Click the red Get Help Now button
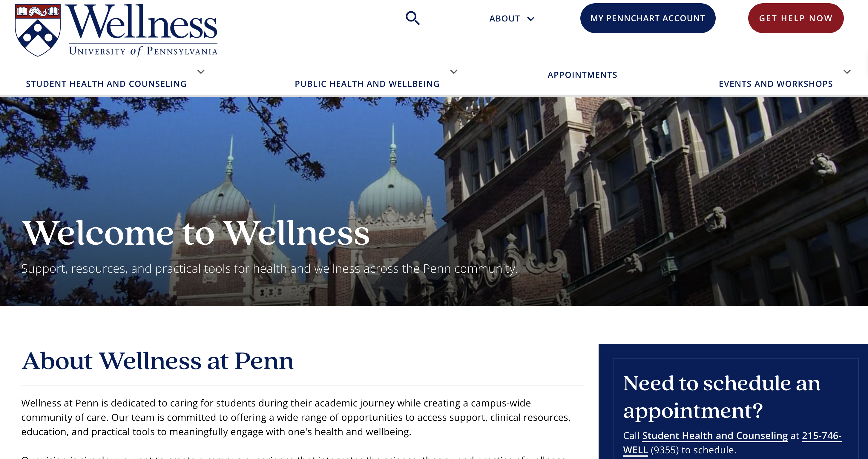Screen dimensions: 868x459 click(795, 18)
